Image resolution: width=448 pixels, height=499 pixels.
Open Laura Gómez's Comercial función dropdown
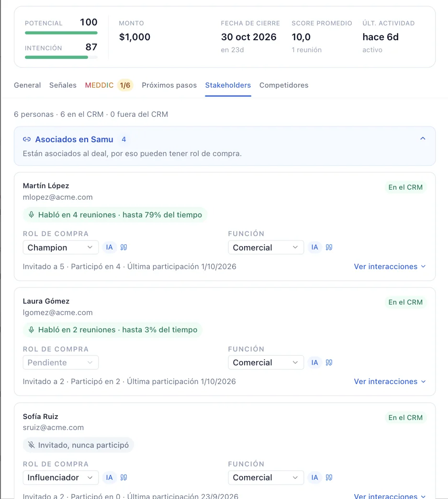point(266,363)
